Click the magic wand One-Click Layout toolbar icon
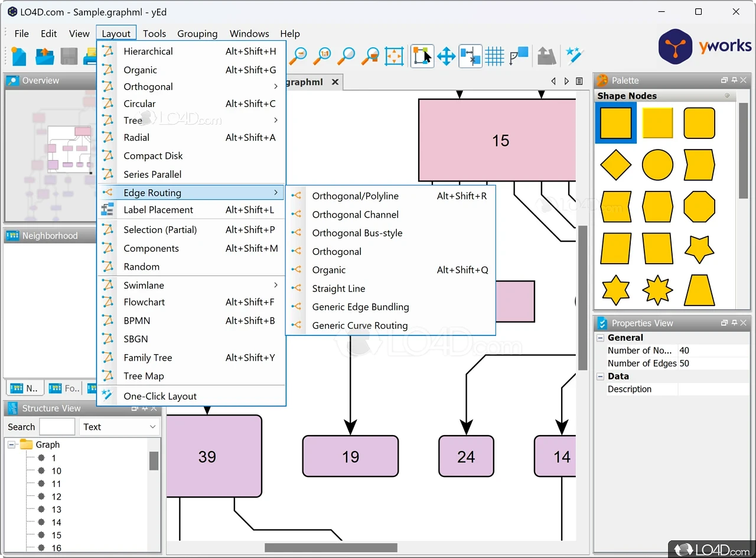This screenshot has height=558, width=756. [574, 56]
